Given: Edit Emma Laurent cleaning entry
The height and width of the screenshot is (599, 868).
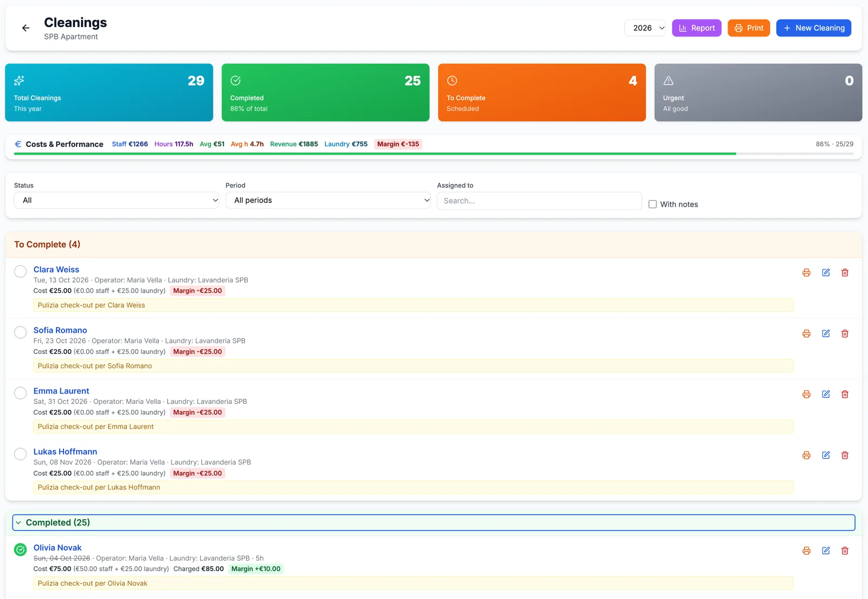Looking at the screenshot, I should [826, 394].
